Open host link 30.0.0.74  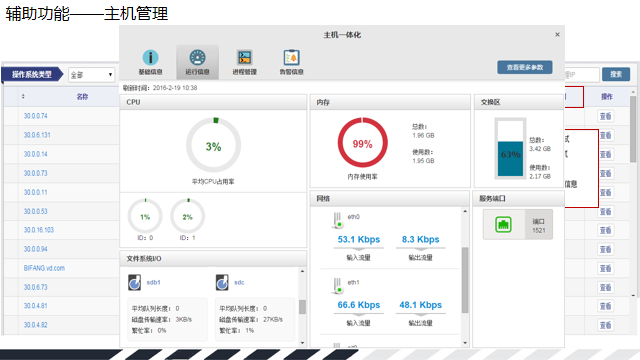click(x=36, y=116)
